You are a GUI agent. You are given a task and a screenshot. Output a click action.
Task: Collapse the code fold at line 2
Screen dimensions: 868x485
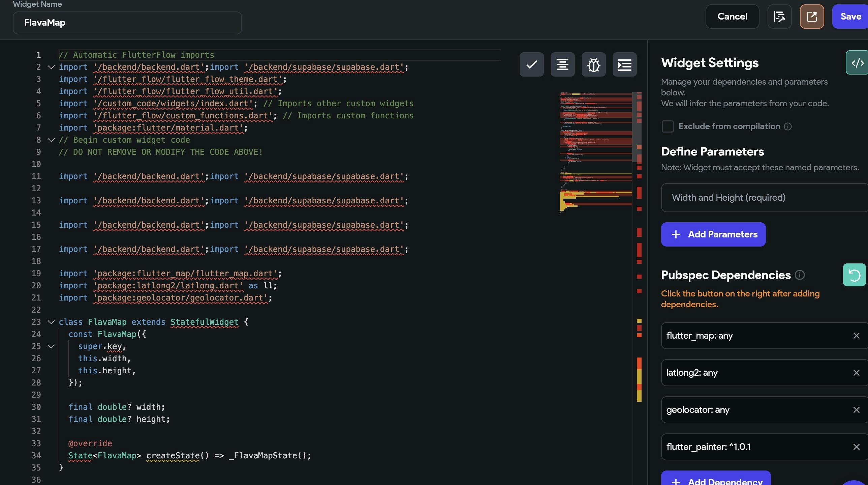click(x=51, y=67)
